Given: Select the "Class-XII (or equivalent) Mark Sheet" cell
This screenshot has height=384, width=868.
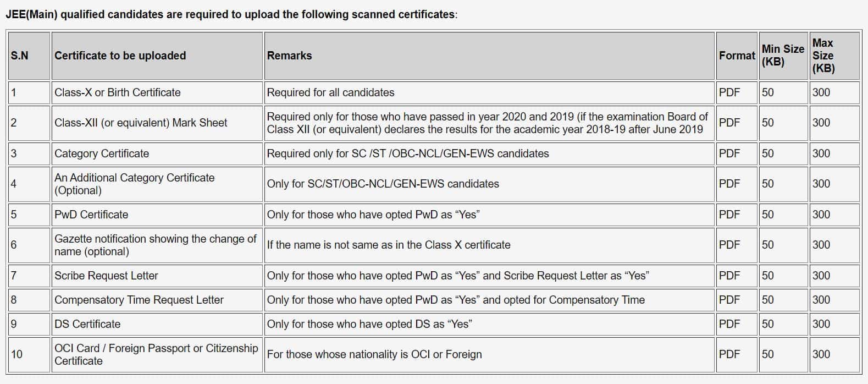Looking at the screenshot, I should point(141,123).
